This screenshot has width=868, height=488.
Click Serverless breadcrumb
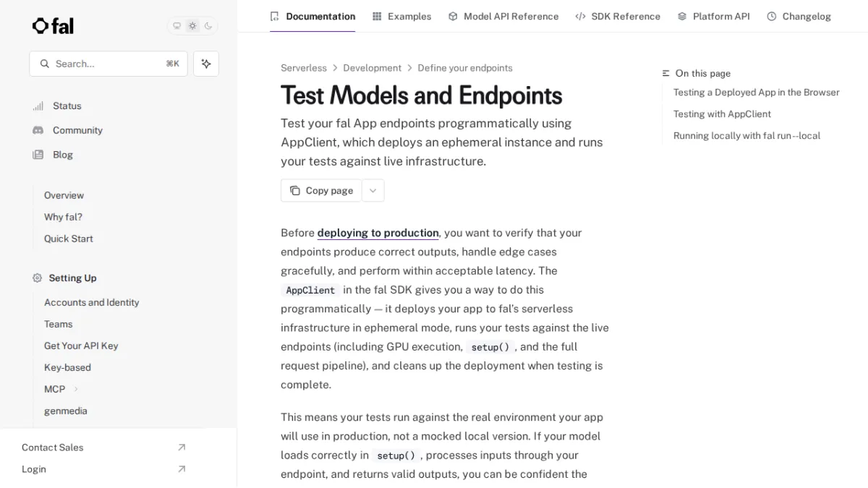[304, 68]
